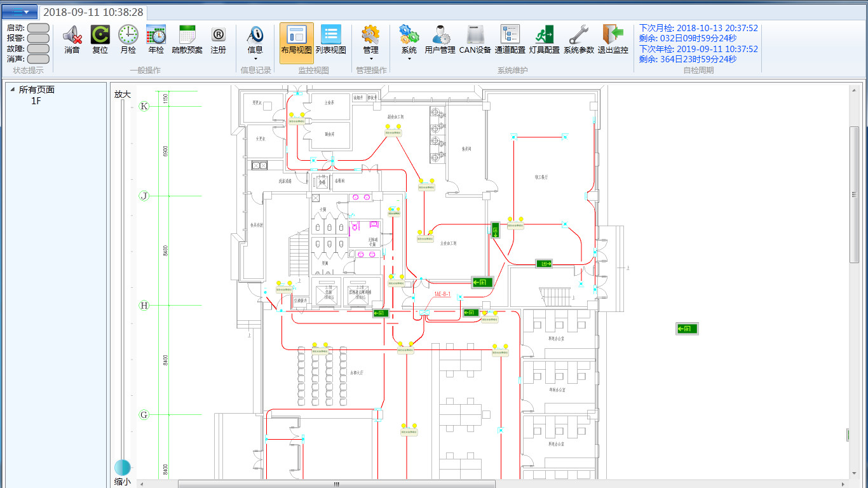Expand the 信息 dropdown menu
Screen dimensions: 868x488
pos(255,58)
